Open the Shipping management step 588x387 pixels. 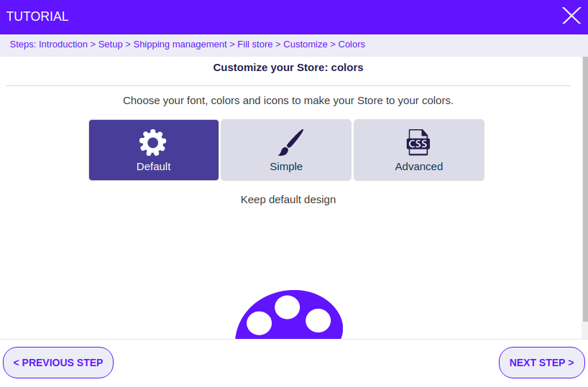tap(180, 45)
